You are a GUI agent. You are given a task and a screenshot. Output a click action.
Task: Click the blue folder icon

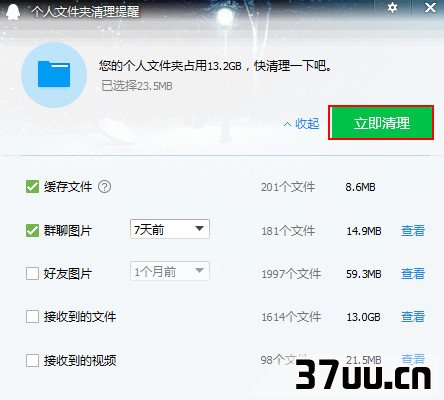[x=54, y=74]
